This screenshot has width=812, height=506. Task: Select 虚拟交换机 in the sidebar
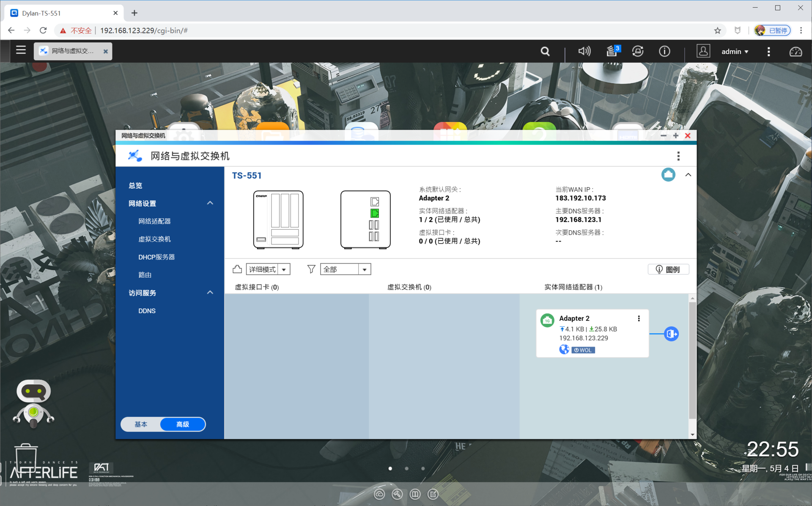(x=154, y=239)
